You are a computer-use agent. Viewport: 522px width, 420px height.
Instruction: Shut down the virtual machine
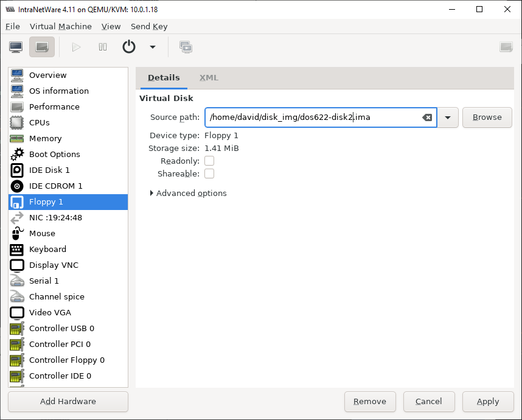coord(129,47)
